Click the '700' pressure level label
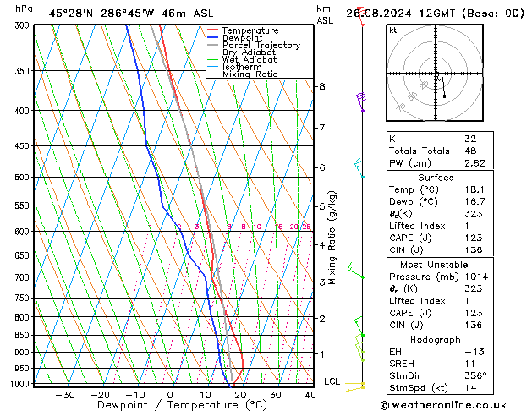The height and width of the screenshot is (411, 532). click(x=24, y=277)
